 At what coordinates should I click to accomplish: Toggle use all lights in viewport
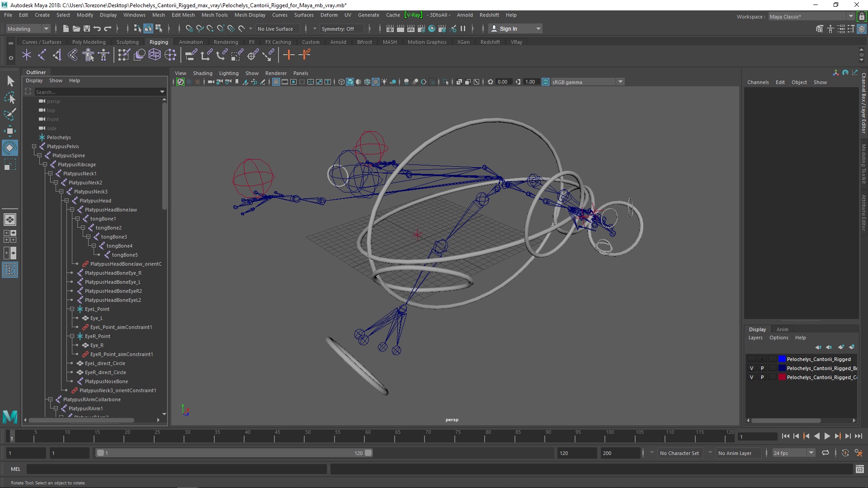384,82
